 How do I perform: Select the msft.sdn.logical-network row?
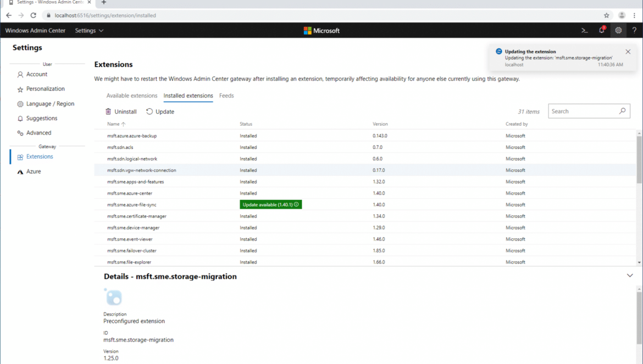click(x=365, y=159)
